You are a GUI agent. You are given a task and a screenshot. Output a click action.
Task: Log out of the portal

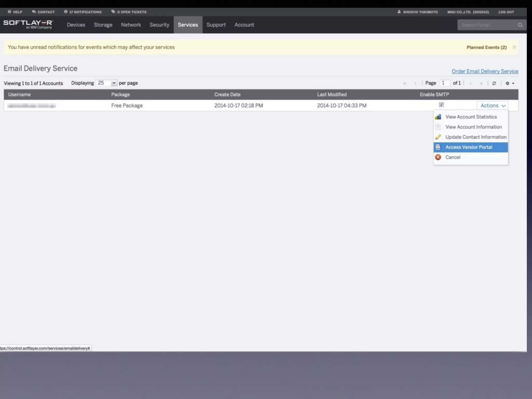click(506, 12)
